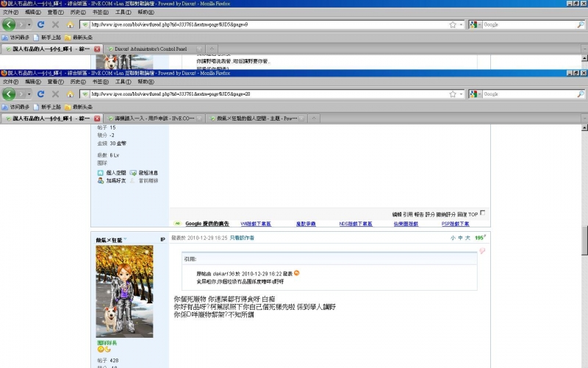Open the list-all-tabs dropdown at tab bar right
The image size is (588, 368).
(x=583, y=118)
